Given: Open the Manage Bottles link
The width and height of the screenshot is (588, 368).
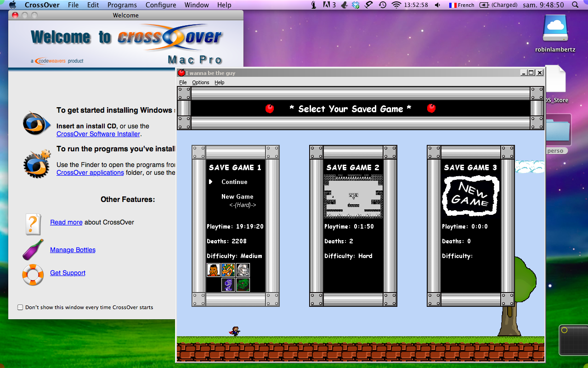Looking at the screenshot, I should [73, 250].
